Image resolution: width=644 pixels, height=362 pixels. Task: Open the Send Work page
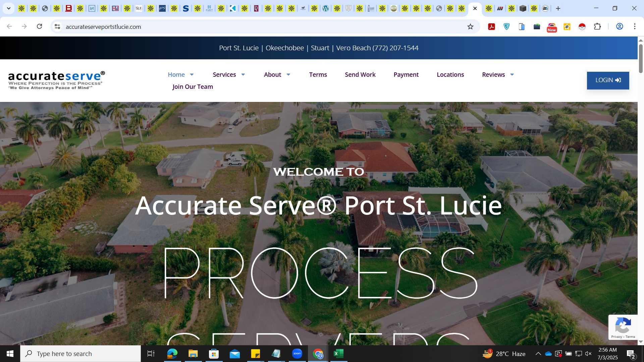coord(360,75)
